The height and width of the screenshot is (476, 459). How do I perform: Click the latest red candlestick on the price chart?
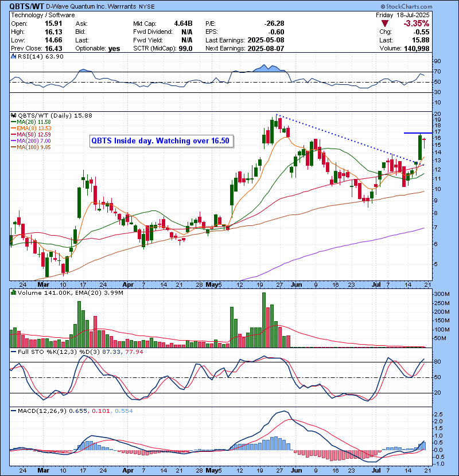coord(424,143)
